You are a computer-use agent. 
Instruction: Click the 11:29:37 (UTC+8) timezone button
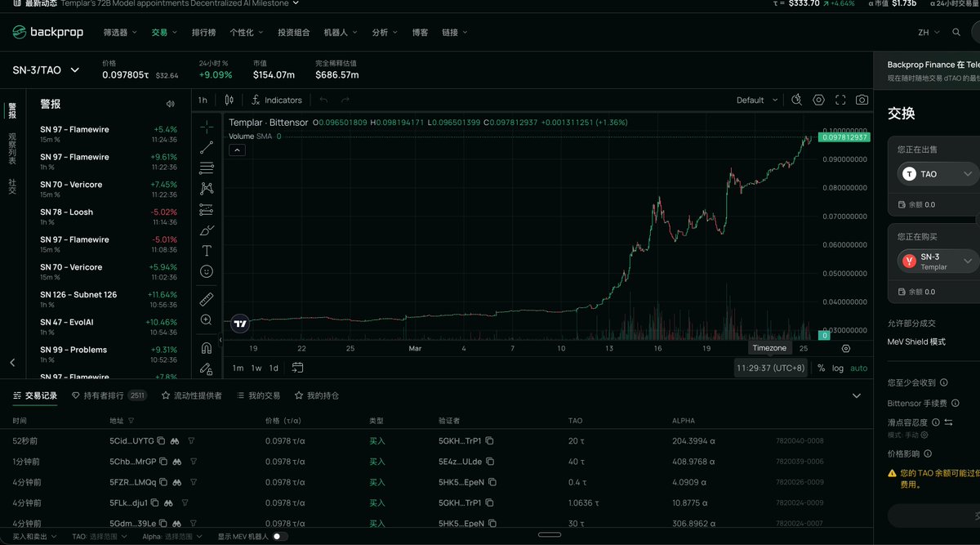point(770,368)
